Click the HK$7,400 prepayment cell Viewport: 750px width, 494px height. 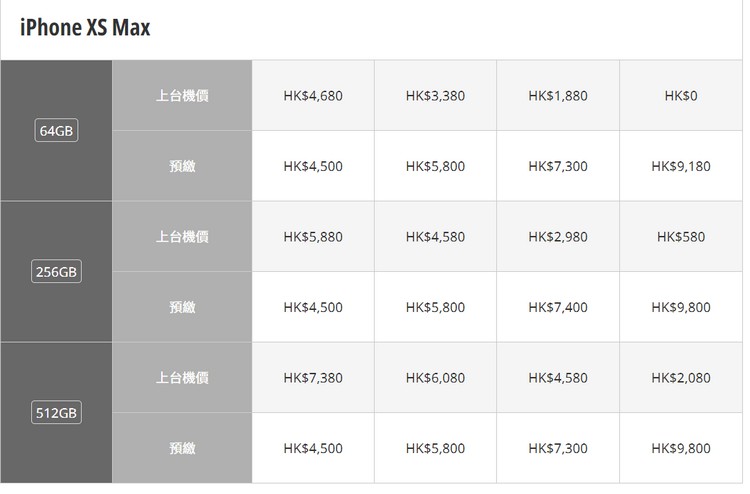[558, 307]
